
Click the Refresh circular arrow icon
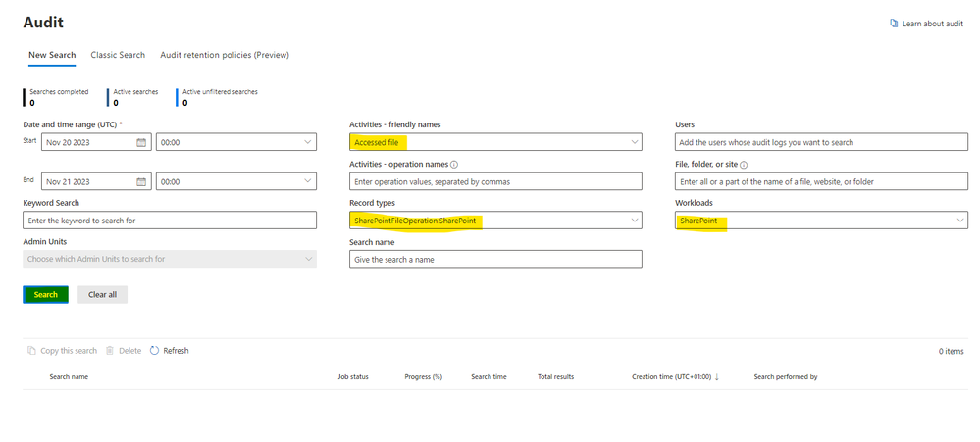(x=154, y=351)
